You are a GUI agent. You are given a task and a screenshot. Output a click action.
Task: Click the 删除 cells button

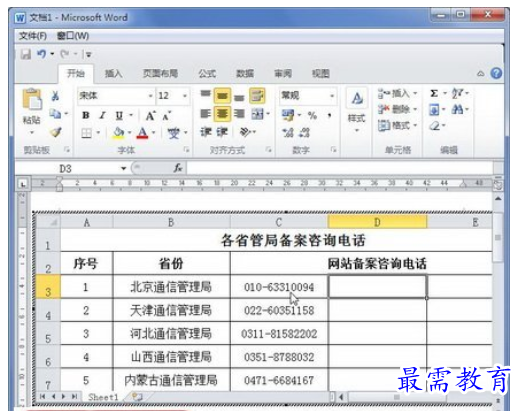(x=397, y=109)
